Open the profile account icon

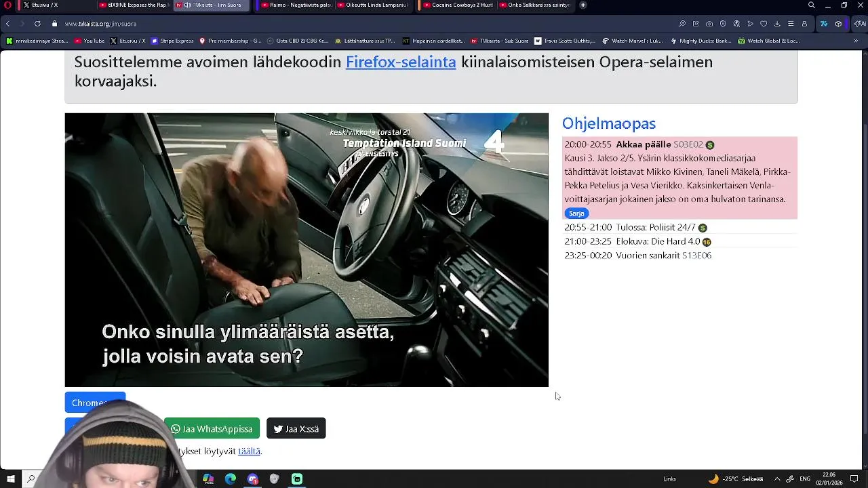(804, 24)
